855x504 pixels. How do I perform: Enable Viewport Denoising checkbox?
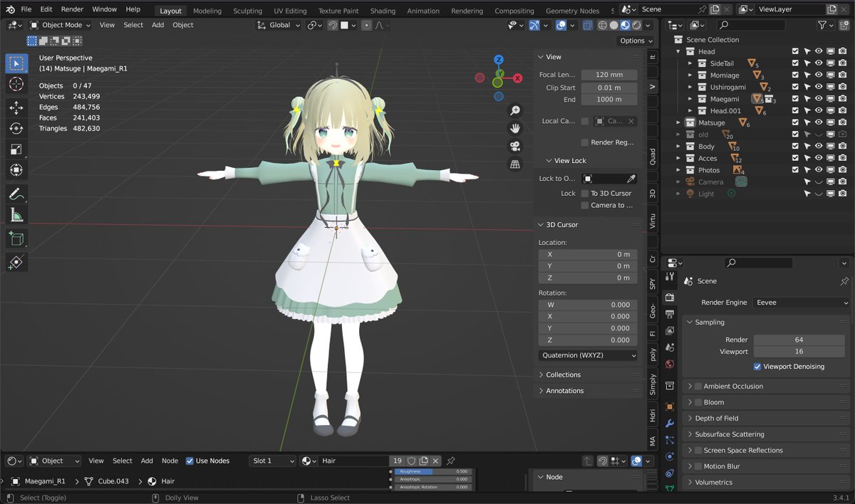point(757,367)
